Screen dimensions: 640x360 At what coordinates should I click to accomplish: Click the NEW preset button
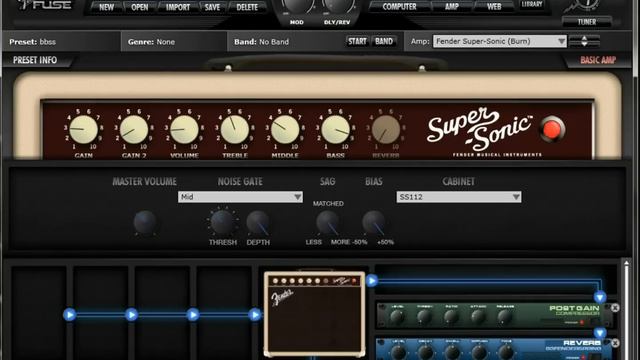tap(106, 7)
